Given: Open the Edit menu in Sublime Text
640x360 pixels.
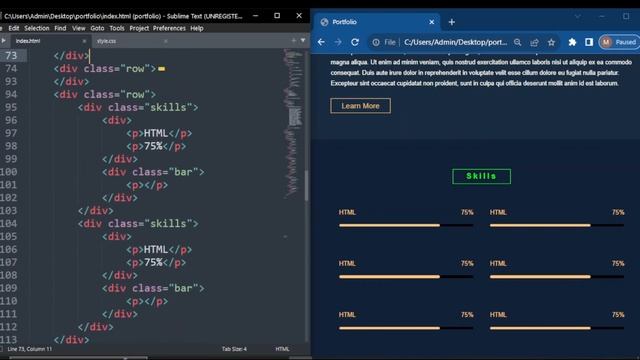Looking at the screenshot, I should click(14, 28).
